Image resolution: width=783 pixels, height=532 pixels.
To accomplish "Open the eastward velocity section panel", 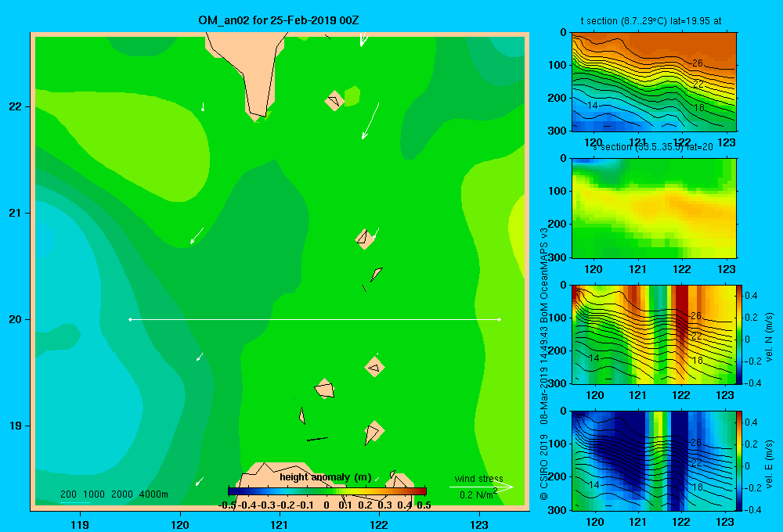I will tap(654, 461).
